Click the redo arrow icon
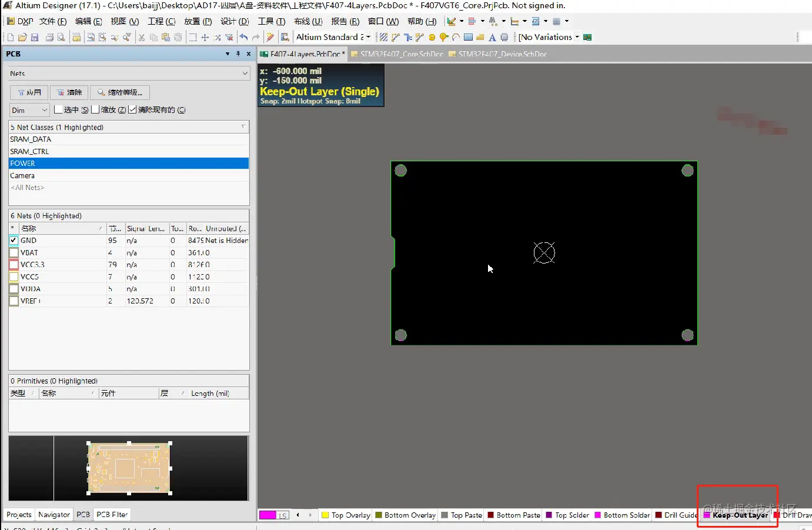The image size is (812, 530). click(256, 37)
